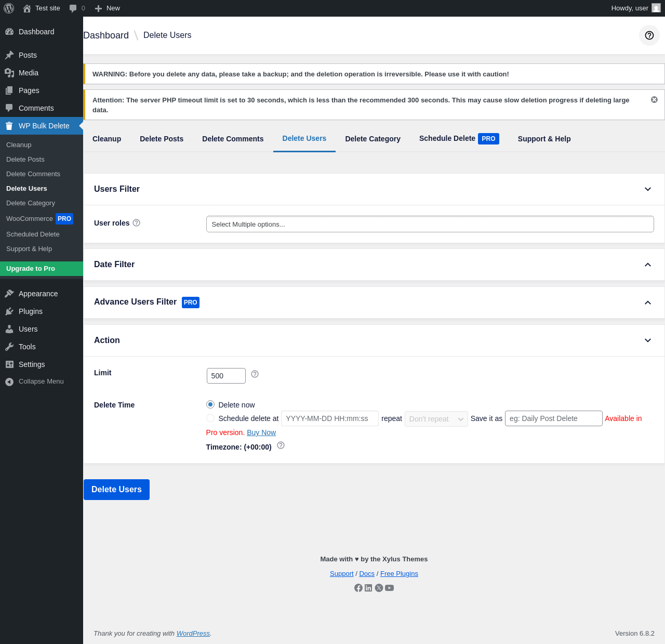Click the Howdy, user account menu
Image resolution: width=665 pixels, height=644 pixels.
coord(636,8)
